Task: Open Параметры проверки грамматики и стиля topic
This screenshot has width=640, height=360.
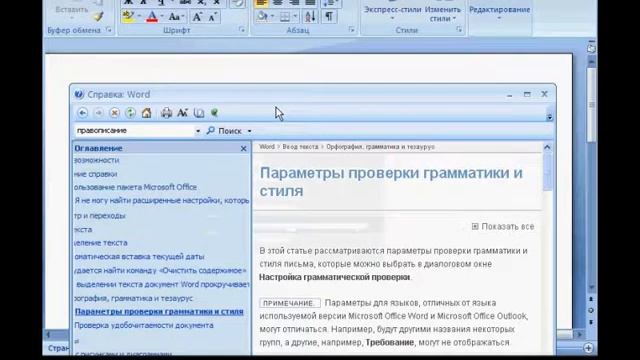Action: (x=159, y=311)
